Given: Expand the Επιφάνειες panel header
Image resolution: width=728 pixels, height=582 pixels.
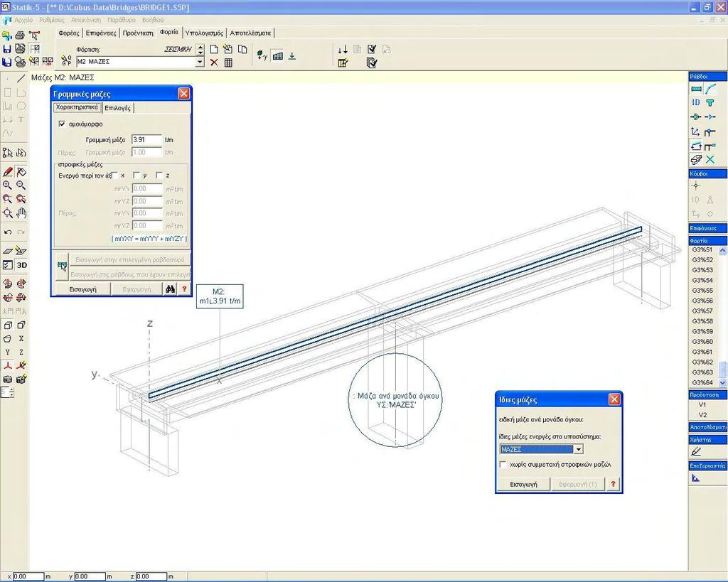Looking at the screenshot, I should point(707,228).
